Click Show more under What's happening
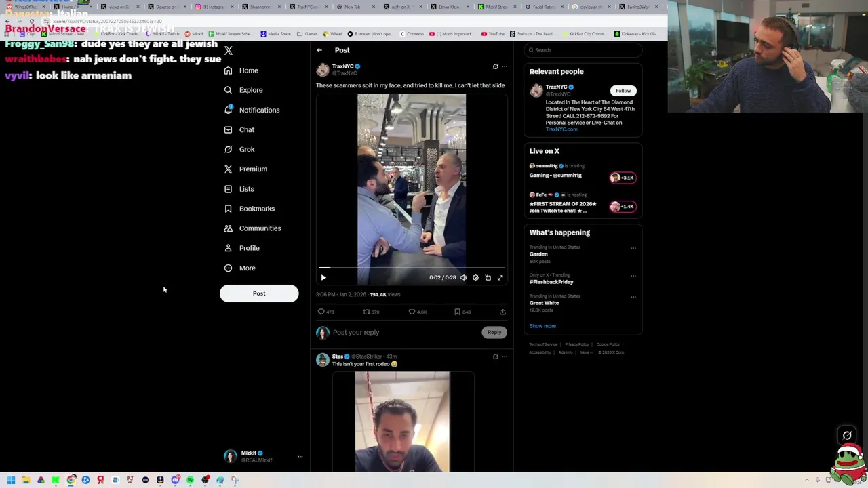Screen dimensions: 868x488 (542, 326)
